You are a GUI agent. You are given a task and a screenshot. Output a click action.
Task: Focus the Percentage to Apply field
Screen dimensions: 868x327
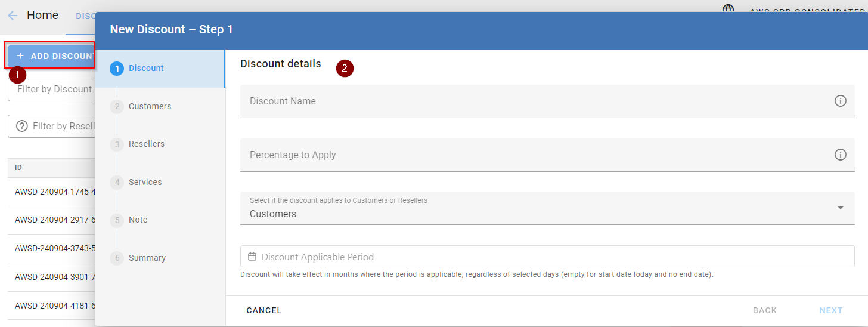[x=531, y=155]
